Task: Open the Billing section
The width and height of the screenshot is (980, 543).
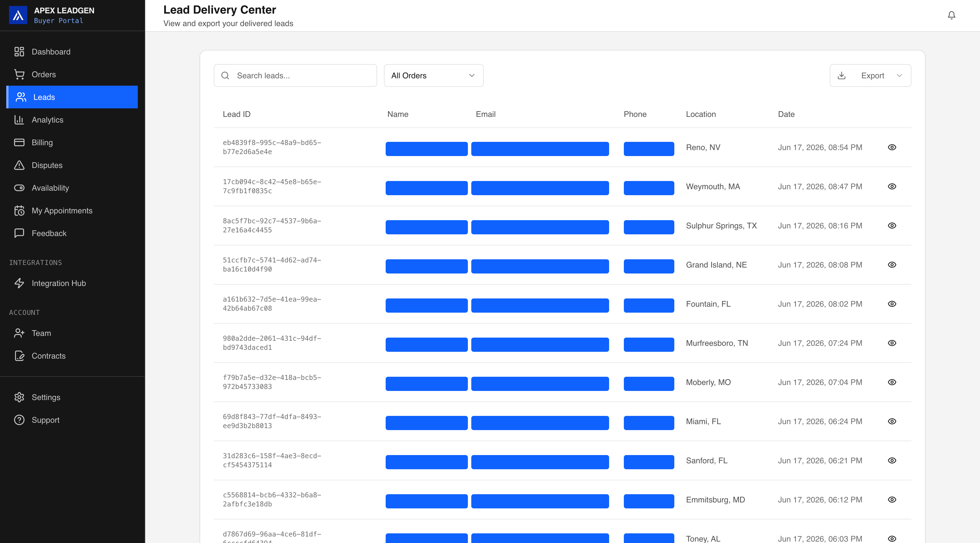Action: tap(72, 142)
